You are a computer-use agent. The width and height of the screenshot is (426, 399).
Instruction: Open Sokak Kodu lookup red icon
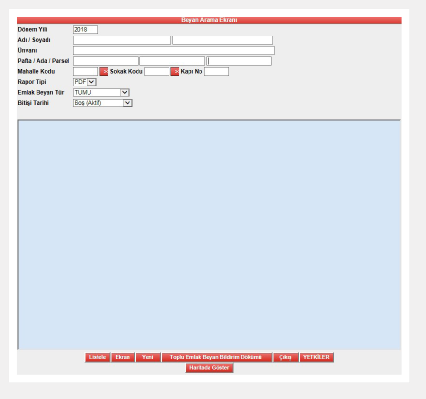(175, 71)
